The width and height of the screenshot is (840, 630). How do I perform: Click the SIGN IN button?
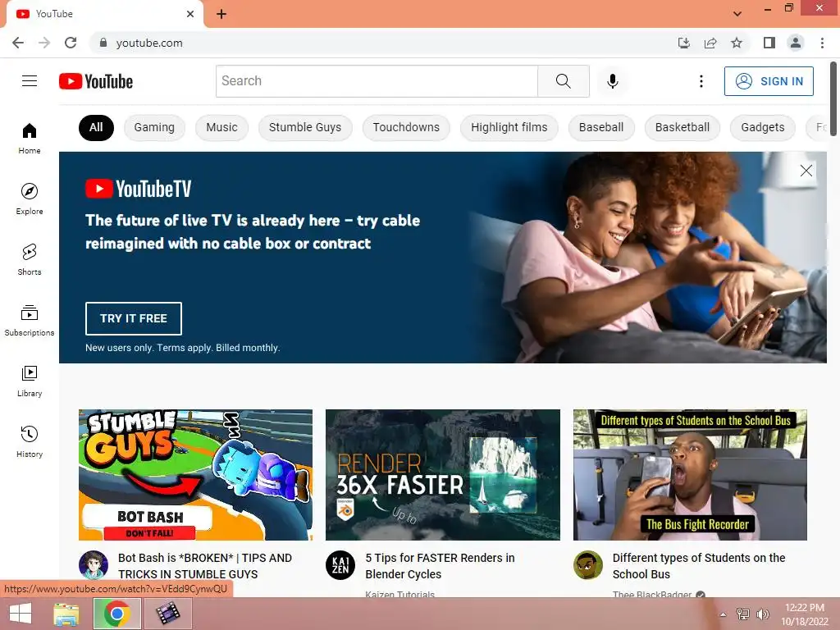pos(769,81)
